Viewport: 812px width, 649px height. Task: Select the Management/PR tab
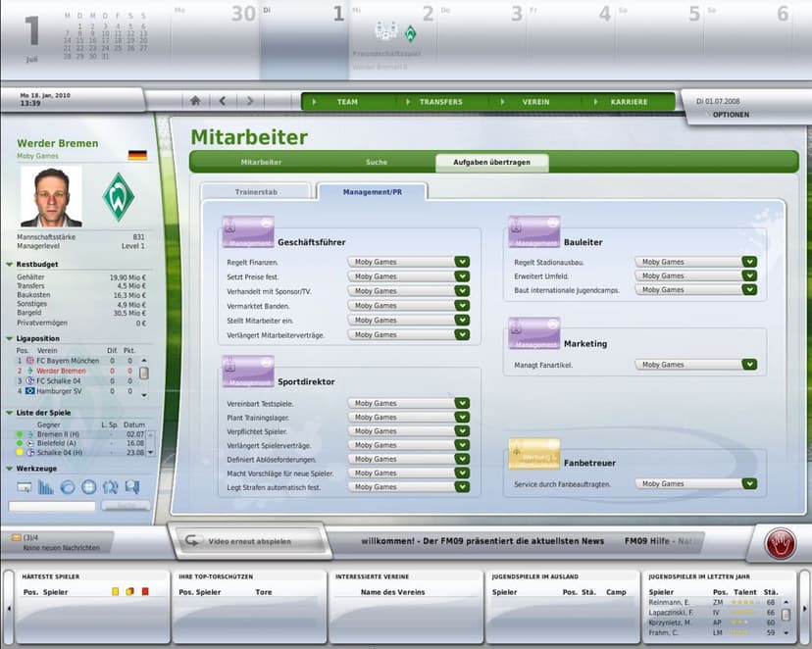click(x=373, y=192)
